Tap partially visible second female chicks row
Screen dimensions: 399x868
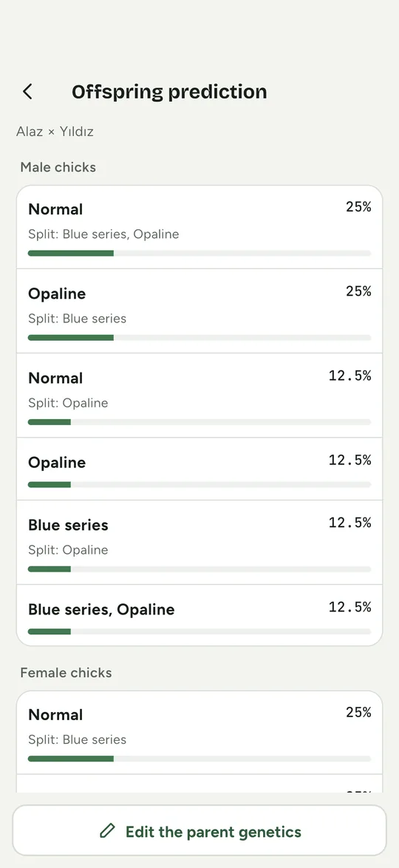199,783
